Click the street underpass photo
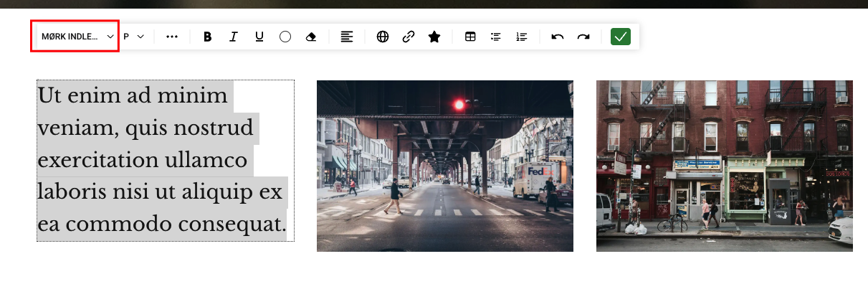Image resolution: width=868 pixels, height=302 pixels. coord(444,166)
